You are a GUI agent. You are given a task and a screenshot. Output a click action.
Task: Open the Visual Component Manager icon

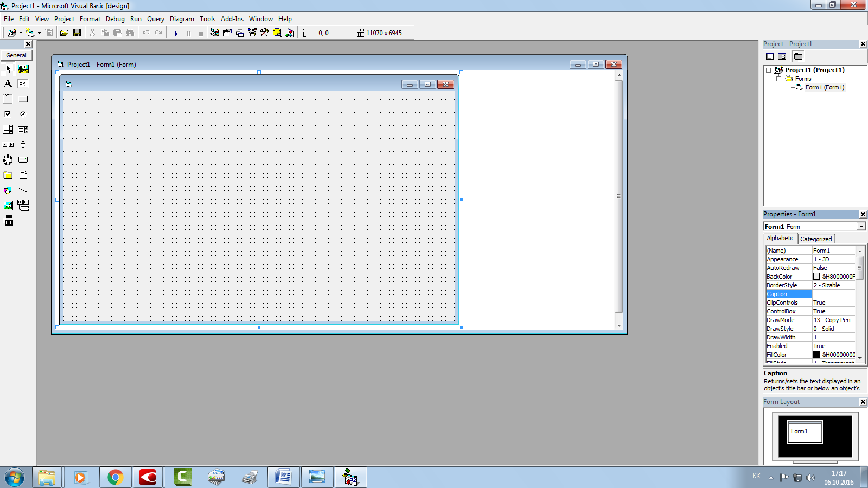[x=290, y=33]
